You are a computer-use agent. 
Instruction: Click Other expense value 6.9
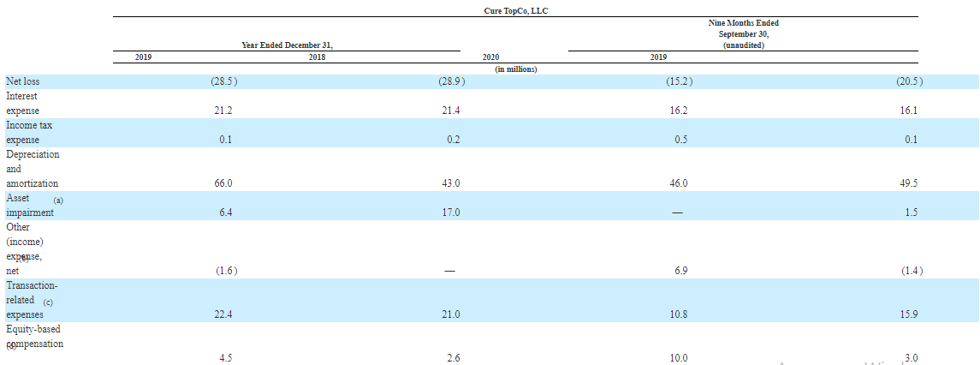pyautogui.click(x=681, y=271)
